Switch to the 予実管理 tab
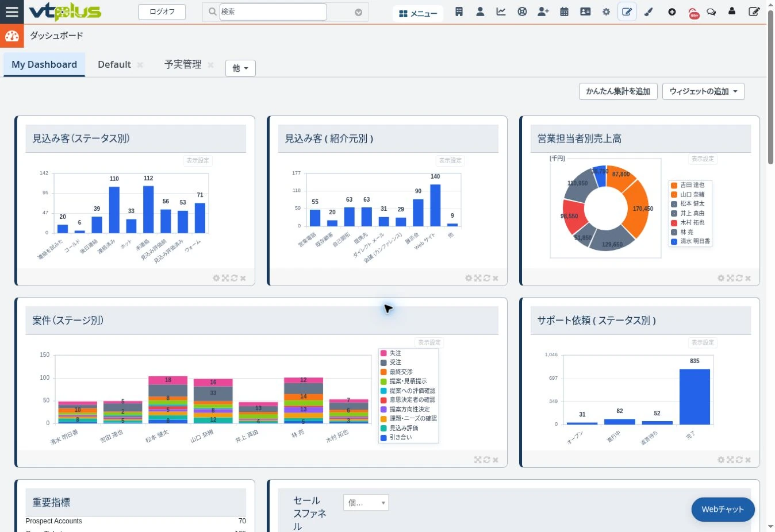Viewport: 775px width, 532px height. (183, 65)
